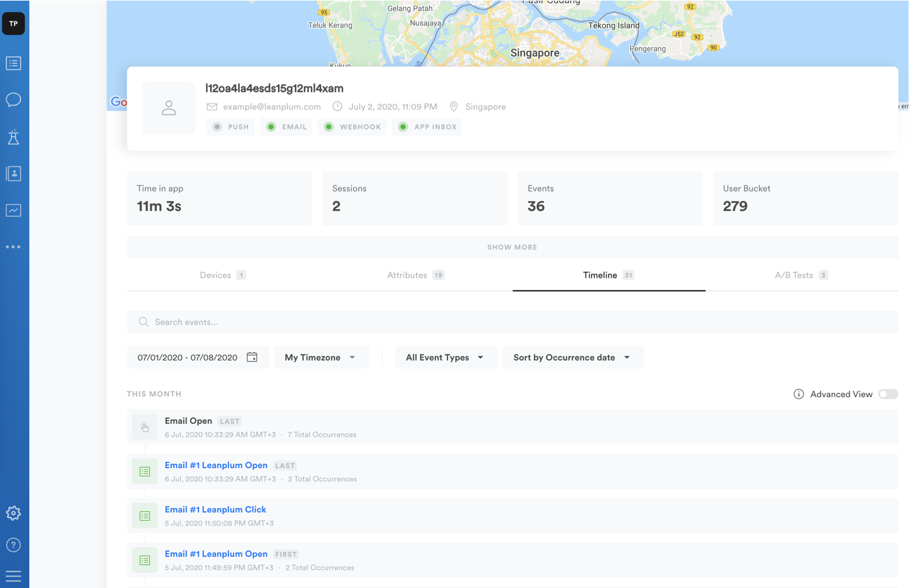Open the 07/01/2020 - 07/08/2020 date range
910x588 pixels.
(x=197, y=357)
